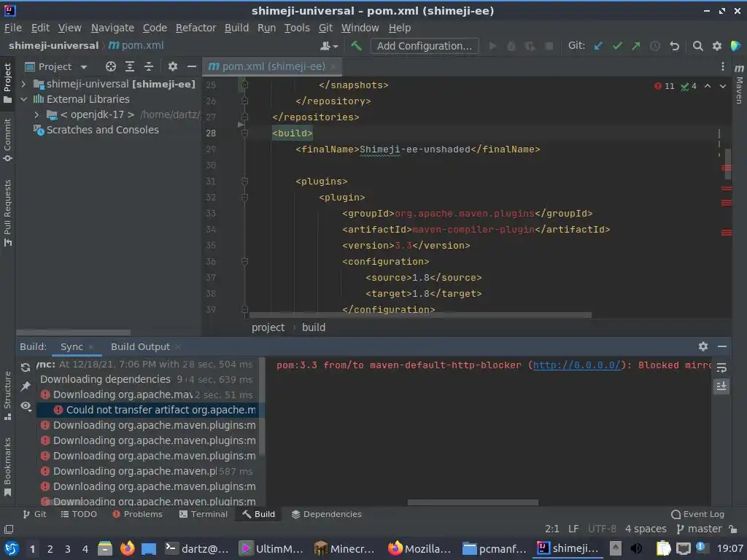Open the master git branch selector
Image resolution: width=747 pixels, height=560 pixels.
point(699,529)
